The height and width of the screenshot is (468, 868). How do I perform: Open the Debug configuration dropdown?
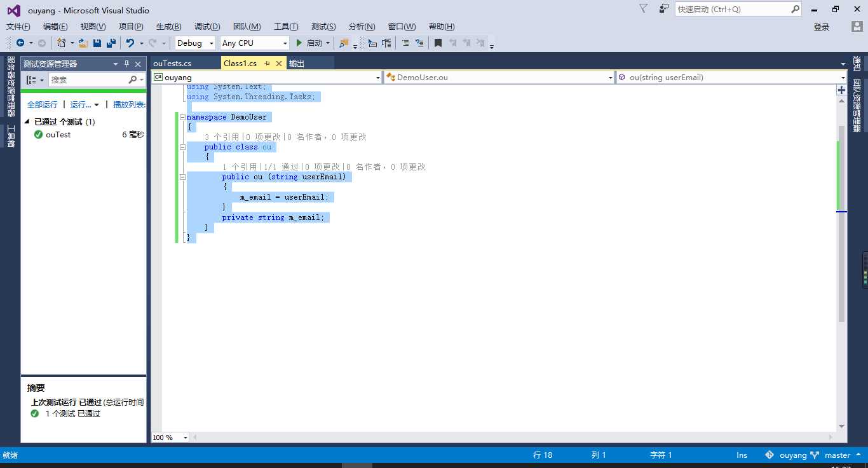point(196,43)
